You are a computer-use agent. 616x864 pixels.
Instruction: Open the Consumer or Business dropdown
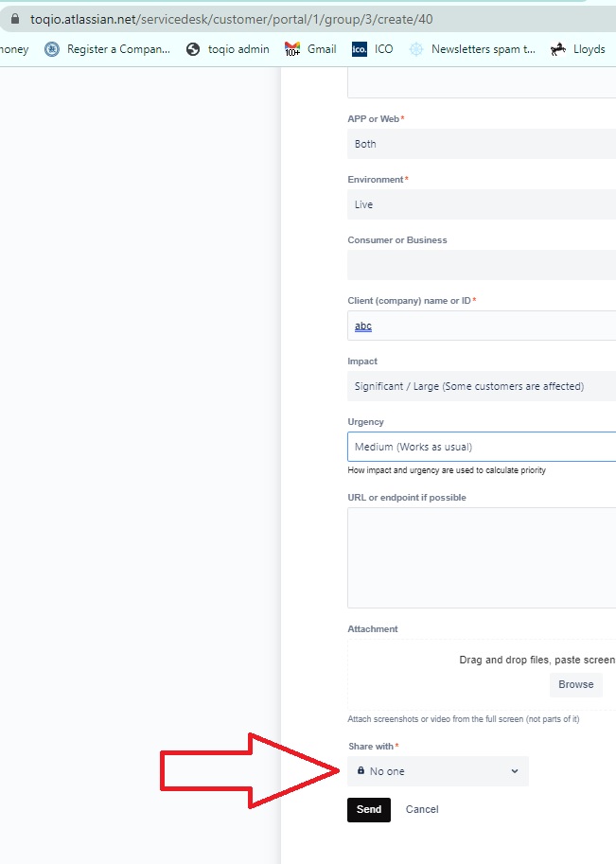(x=482, y=265)
